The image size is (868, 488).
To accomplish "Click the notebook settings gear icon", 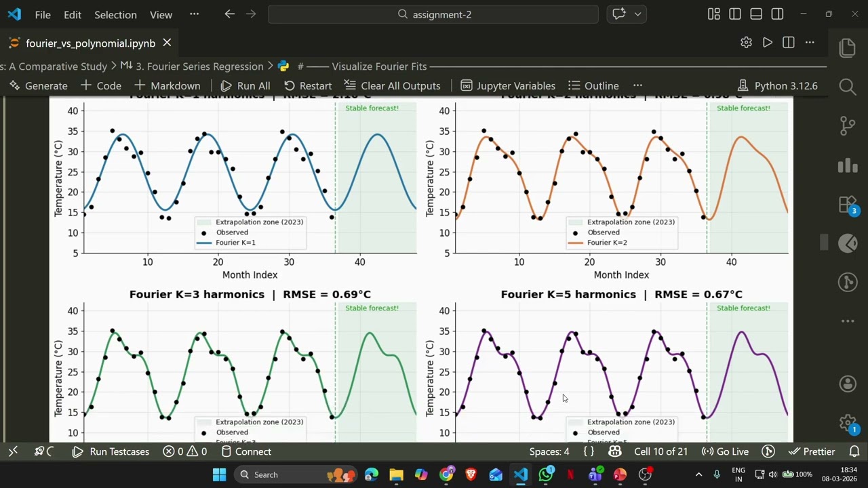I will click(746, 43).
